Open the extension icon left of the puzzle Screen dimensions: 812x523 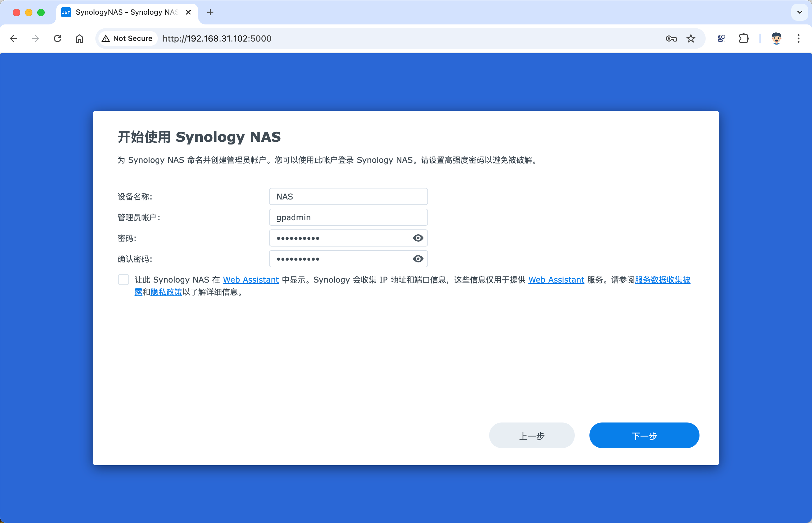(x=721, y=38)
